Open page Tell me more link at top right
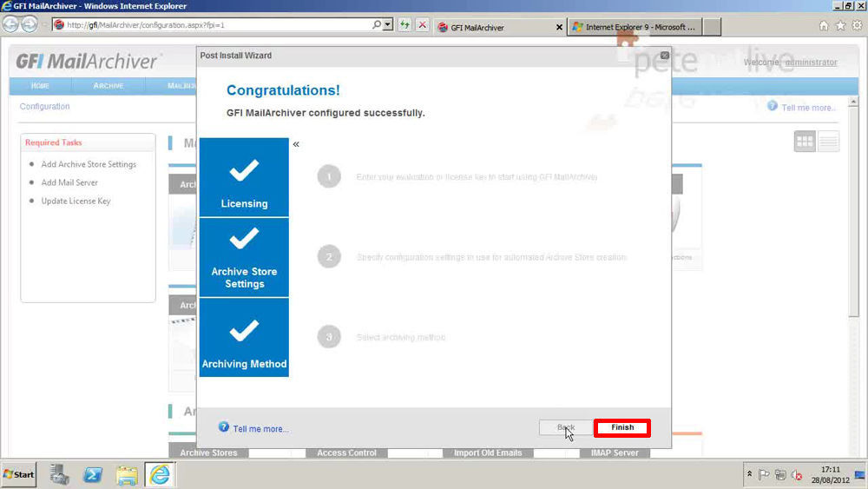Viewport: 868px width, 489px height. [x=807, y=108]
